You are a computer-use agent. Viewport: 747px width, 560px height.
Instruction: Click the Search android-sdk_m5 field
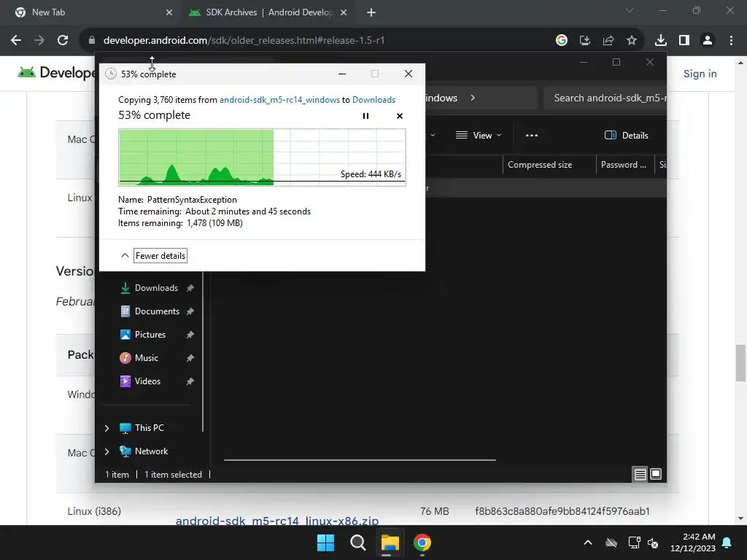[605, 98]
